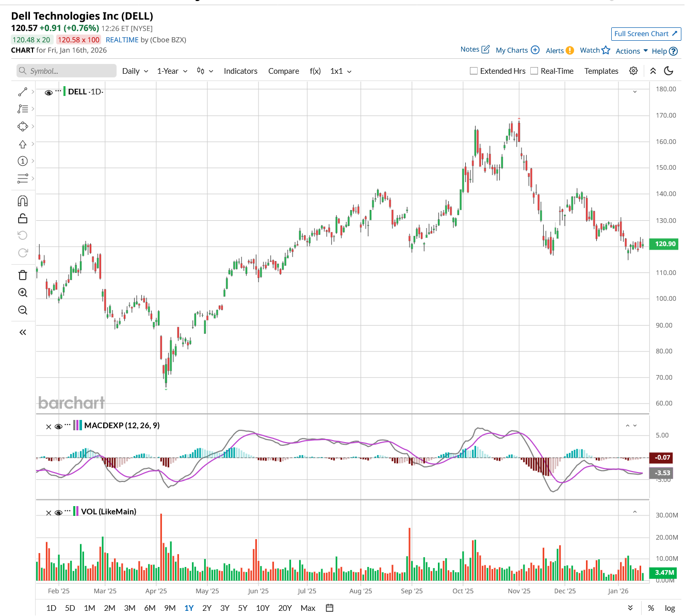Select the 2Y range tab
The image size is (685, 616).
(207, 608)
